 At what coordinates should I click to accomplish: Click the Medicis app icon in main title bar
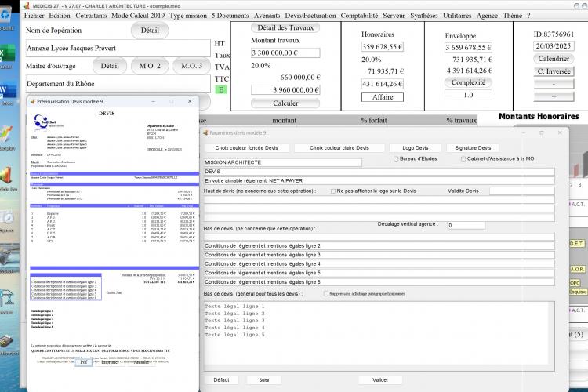pos(26,6)
